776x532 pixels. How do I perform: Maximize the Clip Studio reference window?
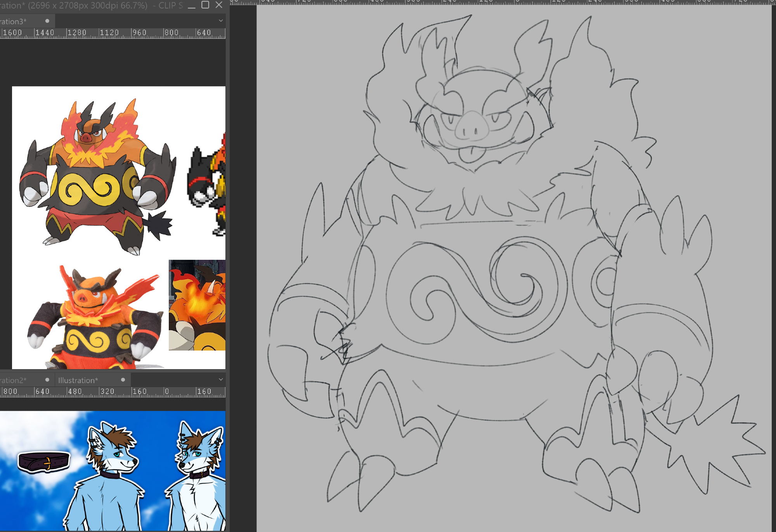click(x=205, y=5)
